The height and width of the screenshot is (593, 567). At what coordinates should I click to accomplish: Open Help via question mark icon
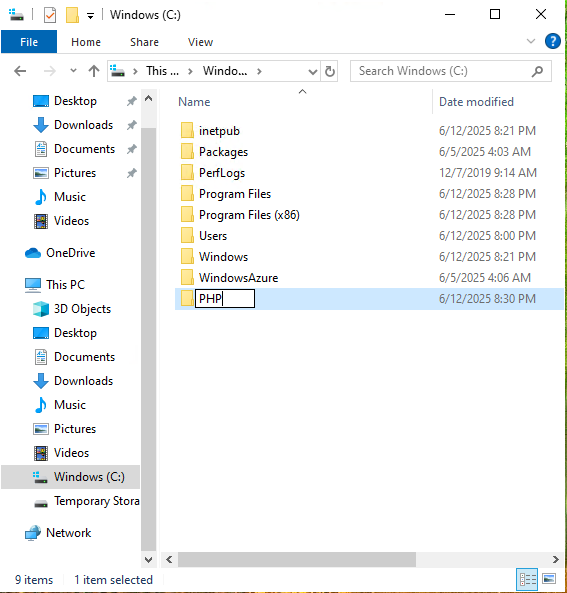tap(553, 41)
